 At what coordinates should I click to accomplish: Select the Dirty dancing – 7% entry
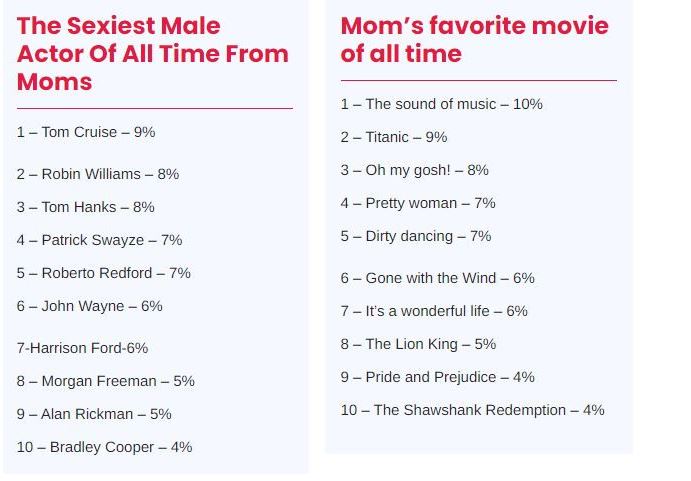[x=416, y=236]
